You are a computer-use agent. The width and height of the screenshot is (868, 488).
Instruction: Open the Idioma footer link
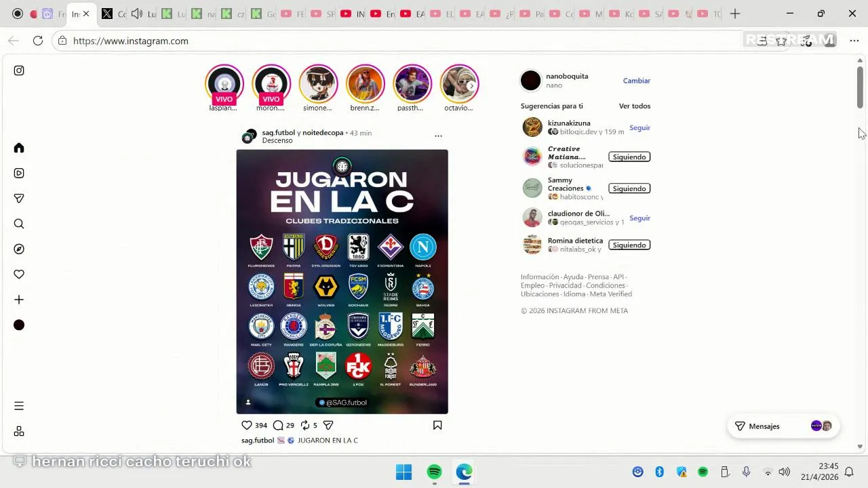(x=574, y=294)
